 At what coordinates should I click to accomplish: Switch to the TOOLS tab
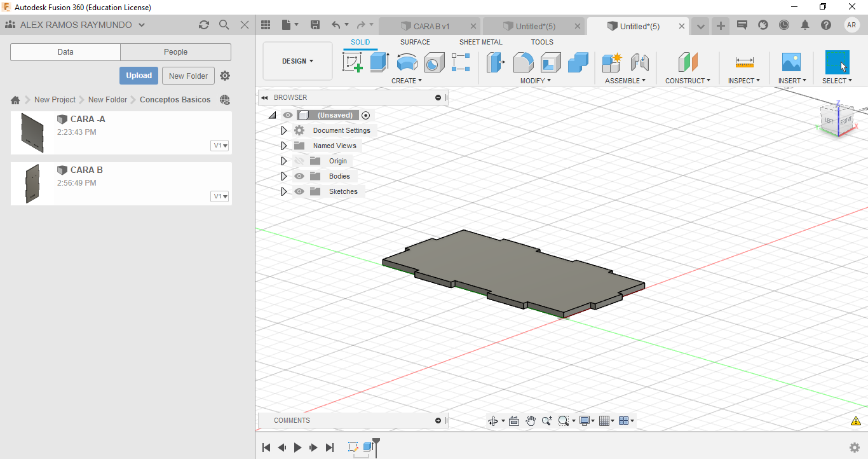pyautogui.click(x=542, y=42)
